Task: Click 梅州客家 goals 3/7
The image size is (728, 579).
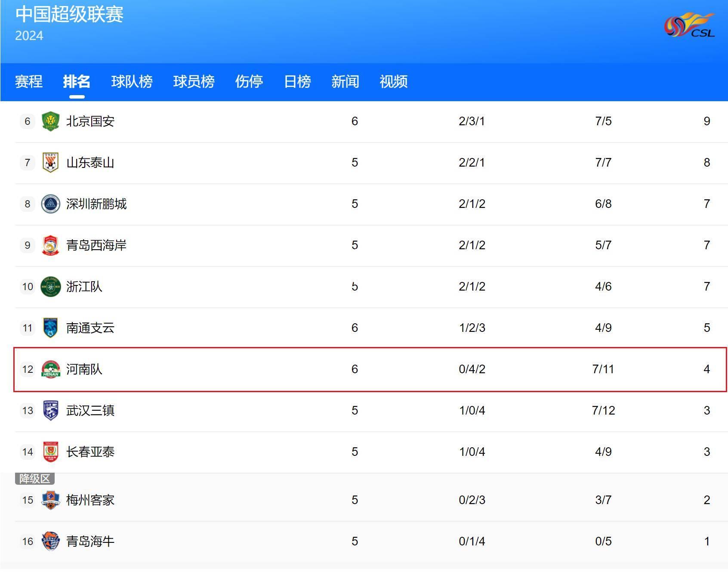Action: (603, 500)
